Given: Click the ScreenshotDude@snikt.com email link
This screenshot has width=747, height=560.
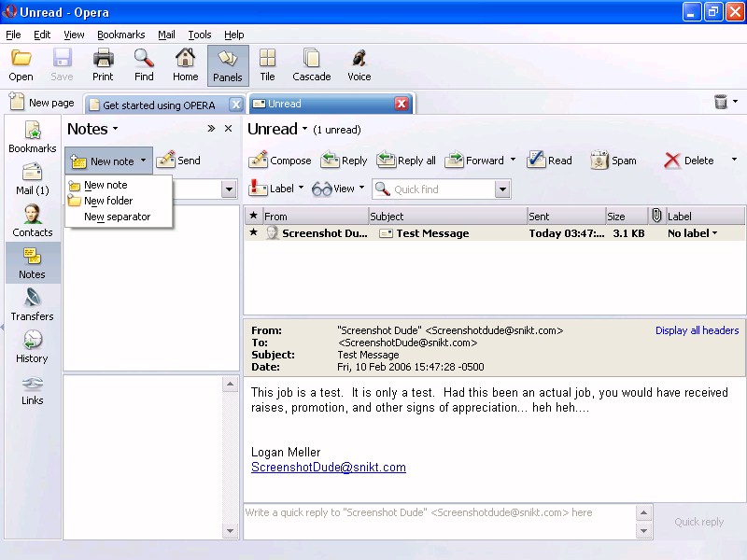Looking at the screenshot, I should tap(328, 468).
